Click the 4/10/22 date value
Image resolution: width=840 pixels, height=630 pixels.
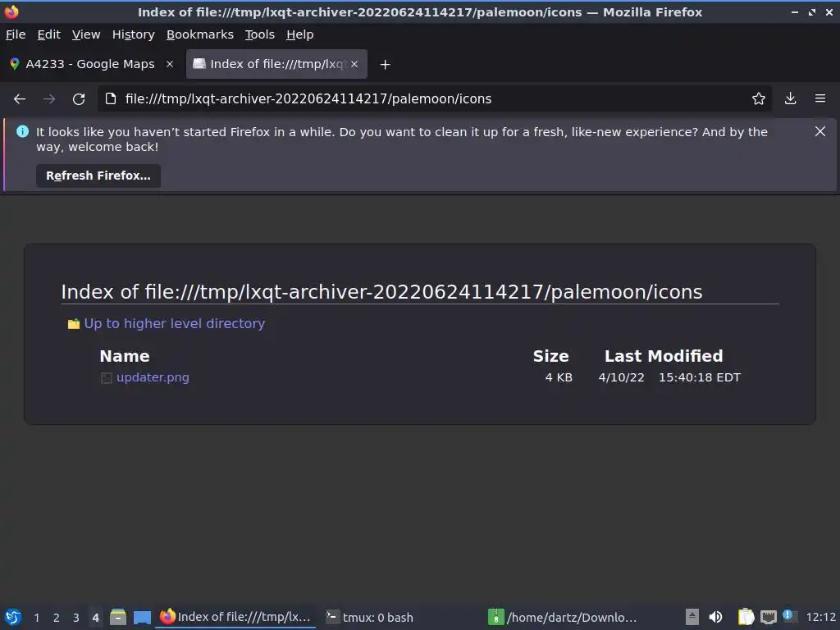coord(622,377)
